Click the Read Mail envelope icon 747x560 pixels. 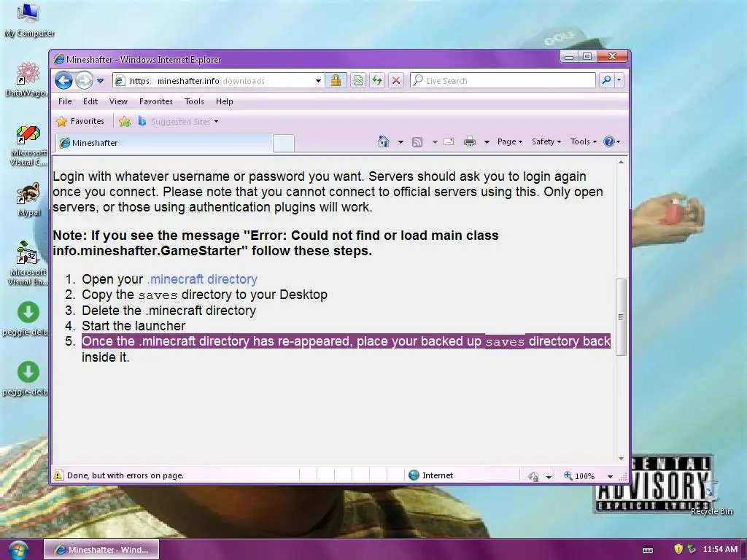click(449, 141)
